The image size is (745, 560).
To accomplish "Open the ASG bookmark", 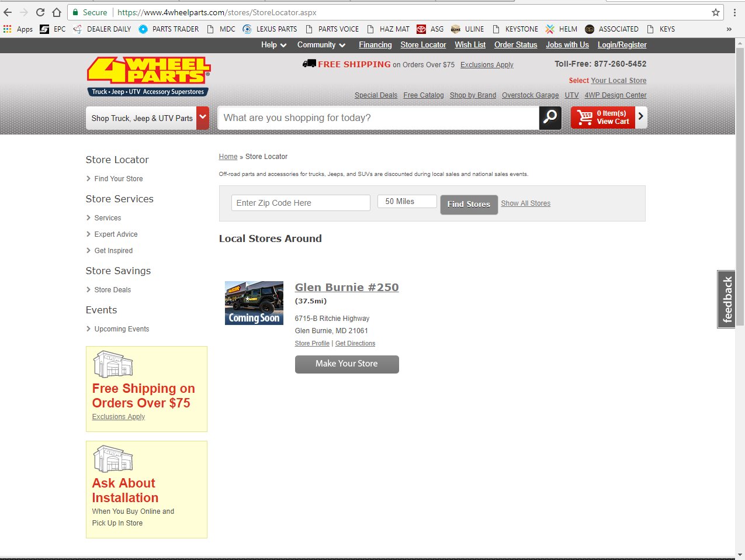I will pos(430,29).
